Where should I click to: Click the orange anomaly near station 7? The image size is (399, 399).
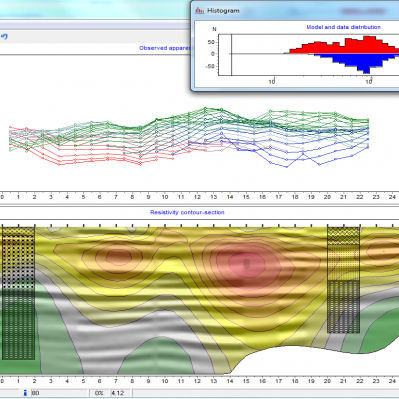(119, 257)
